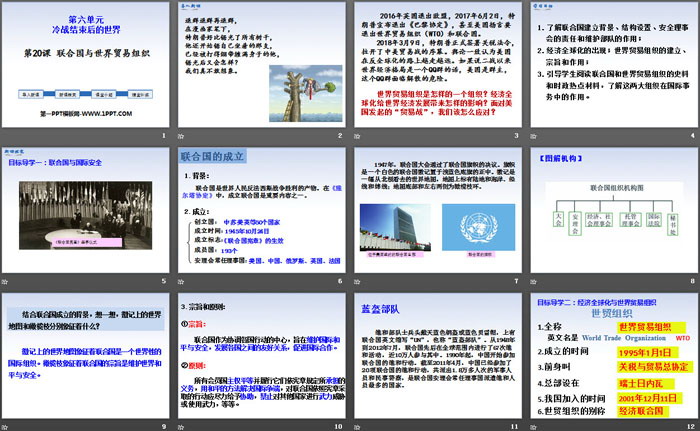
Task: Select slide 9 with the red answer paragraph
Action: pyautogui.click(x=85, y=349)
